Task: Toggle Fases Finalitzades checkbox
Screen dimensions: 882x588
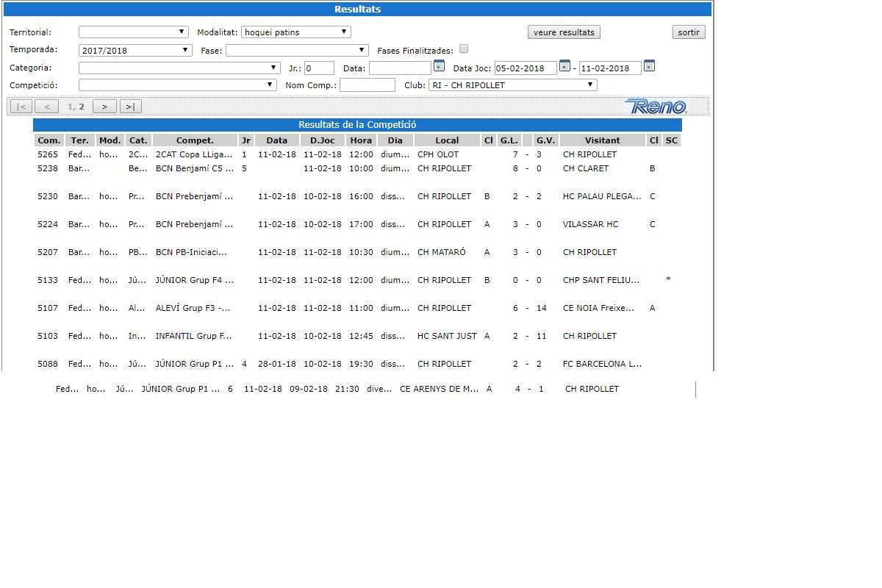Action: (464, 49)
